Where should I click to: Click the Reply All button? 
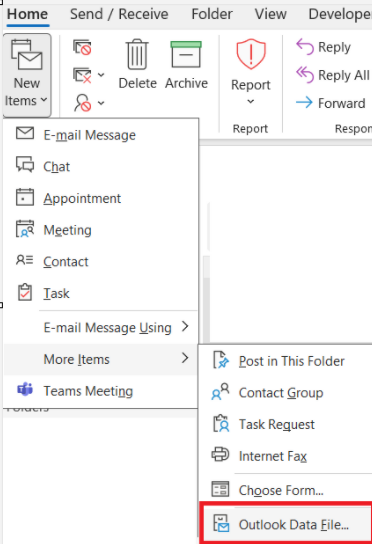pyautogui.click(x=333, y=75)
